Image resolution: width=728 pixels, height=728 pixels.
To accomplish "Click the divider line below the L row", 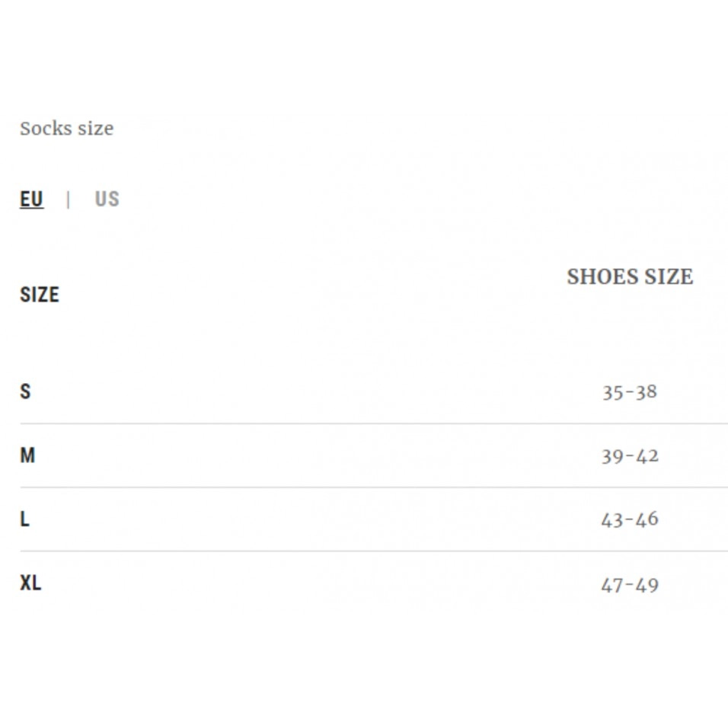I will (373, 551).
